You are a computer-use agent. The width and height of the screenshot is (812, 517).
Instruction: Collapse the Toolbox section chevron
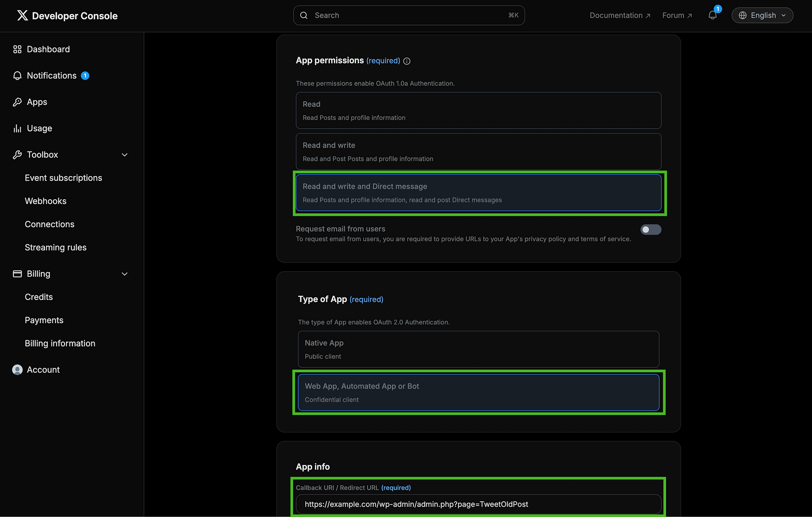125,155
